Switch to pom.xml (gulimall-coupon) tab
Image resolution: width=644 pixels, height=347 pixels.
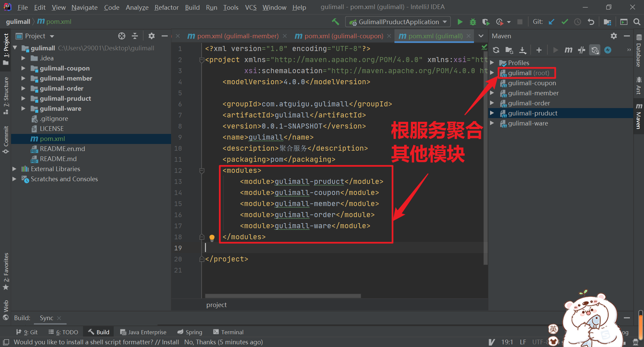coord(343,36)
